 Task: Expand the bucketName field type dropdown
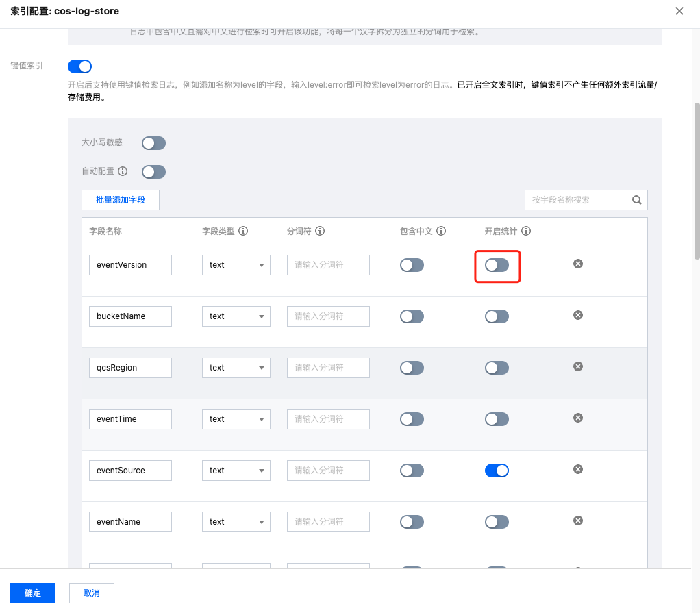tap(236, 316)
